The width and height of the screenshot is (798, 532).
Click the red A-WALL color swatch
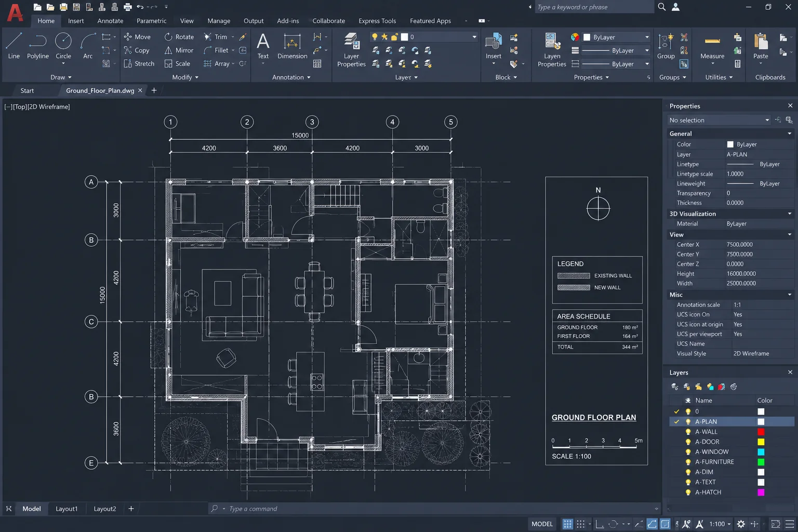pos(761,432)
